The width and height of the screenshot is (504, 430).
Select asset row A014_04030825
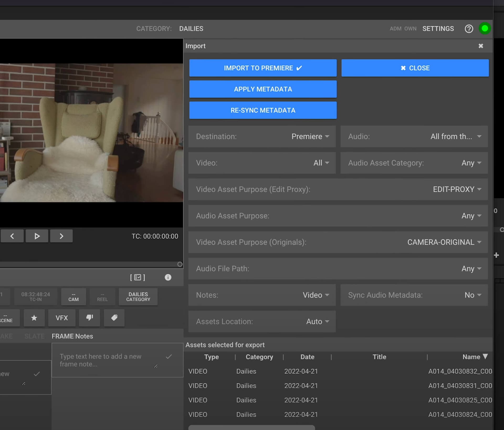[x=338, y=400]
